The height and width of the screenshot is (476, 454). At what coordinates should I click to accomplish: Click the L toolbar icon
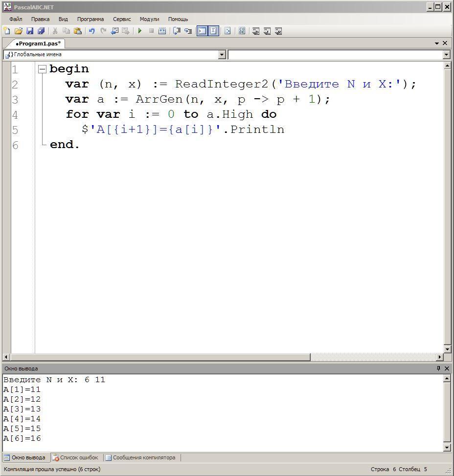point(267,31)
